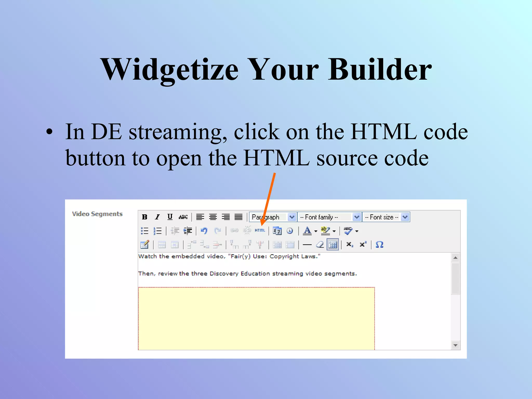Place cursor in 'Then, review the three' line

coord(248,274)
